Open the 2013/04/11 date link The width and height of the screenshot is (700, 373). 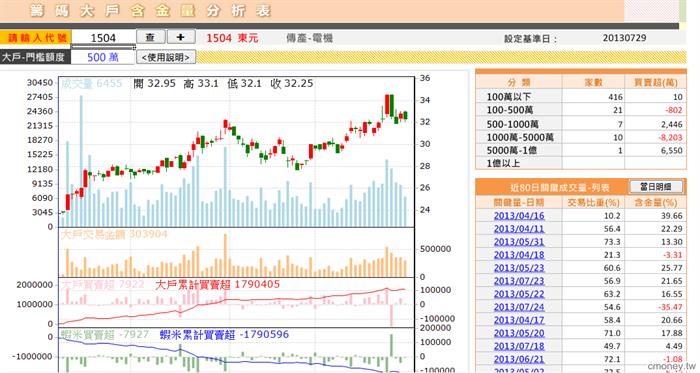pos(519,229)
